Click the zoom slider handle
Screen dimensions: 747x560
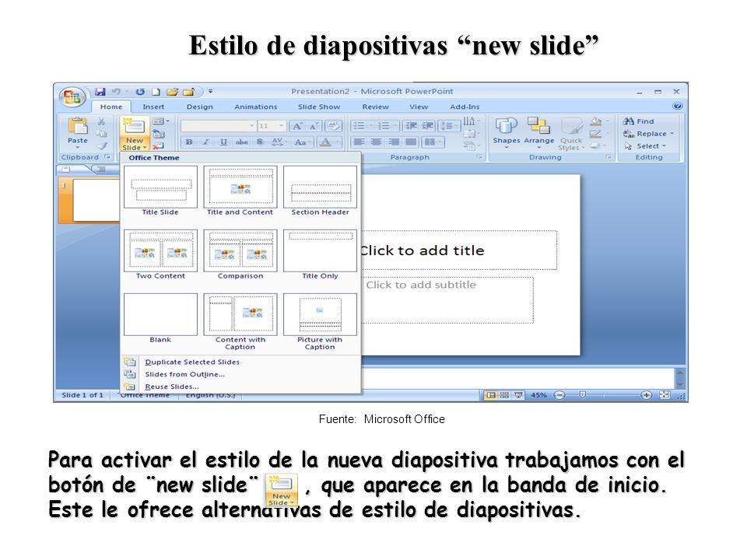582,395
